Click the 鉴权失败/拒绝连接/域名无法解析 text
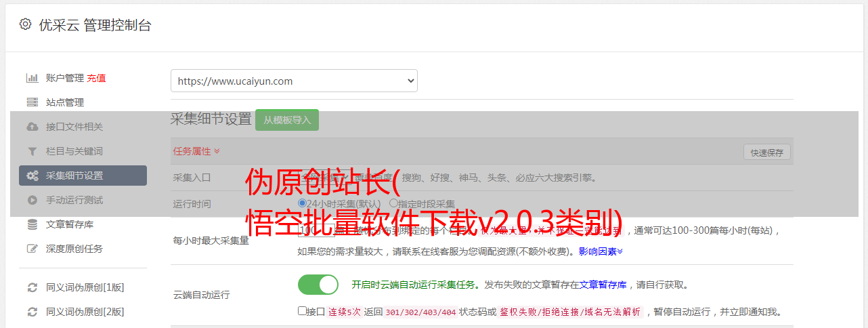Screen dimensions: 868x328 570,312
